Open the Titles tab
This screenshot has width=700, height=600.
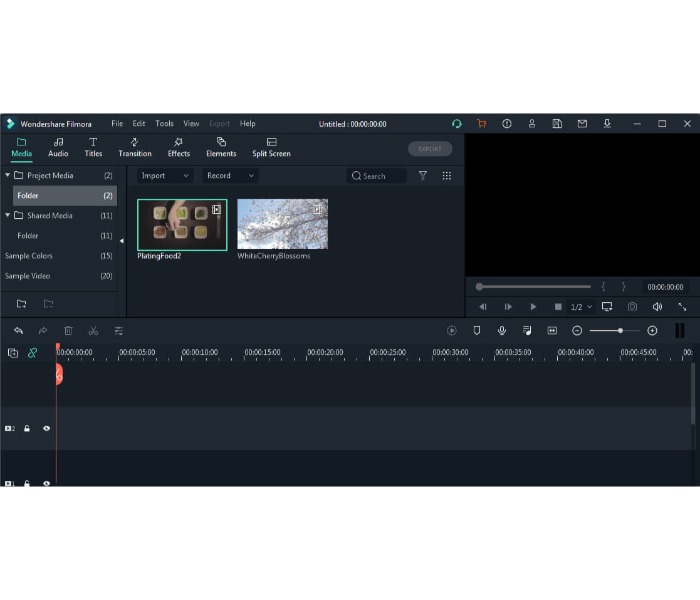[93, 148]
